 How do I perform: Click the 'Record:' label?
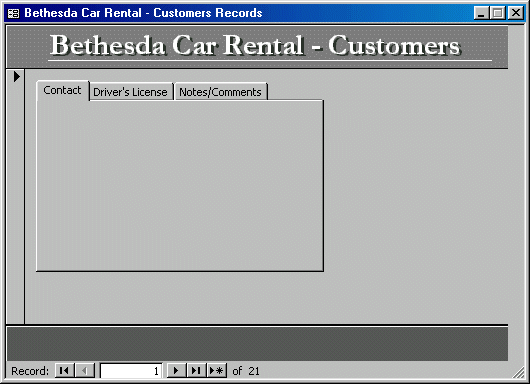(30, 371)
